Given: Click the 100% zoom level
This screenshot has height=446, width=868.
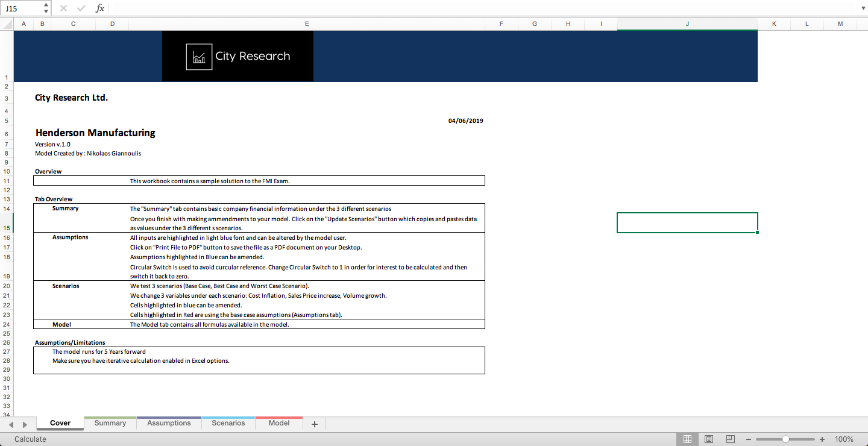Looking at the screenshot, I should point(844,439).
